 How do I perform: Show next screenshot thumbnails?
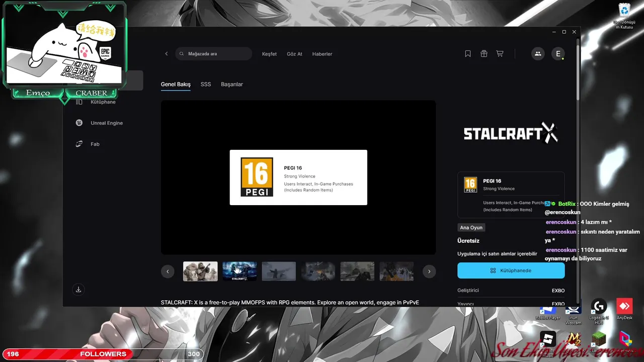(429, 271)
